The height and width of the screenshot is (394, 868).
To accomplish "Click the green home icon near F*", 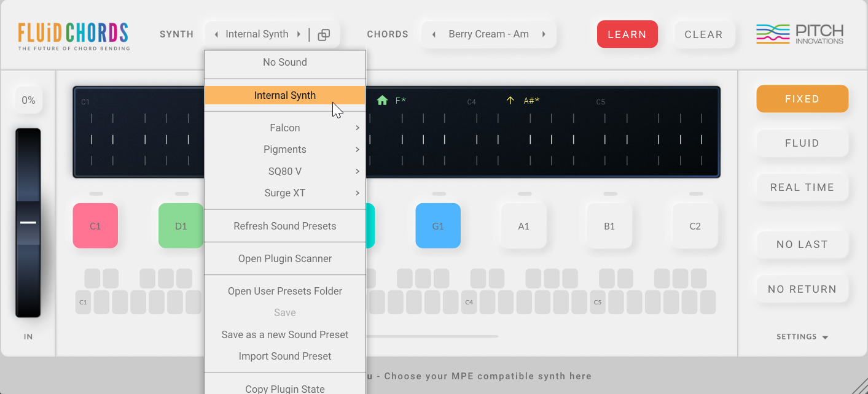I will coord(383,100).
